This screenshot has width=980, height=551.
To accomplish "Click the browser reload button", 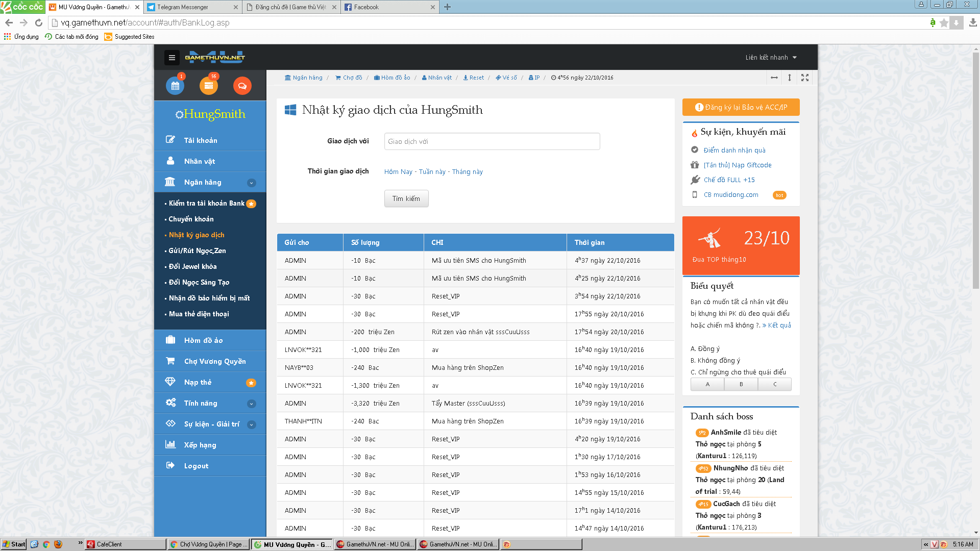I will [x=39, y=22].
